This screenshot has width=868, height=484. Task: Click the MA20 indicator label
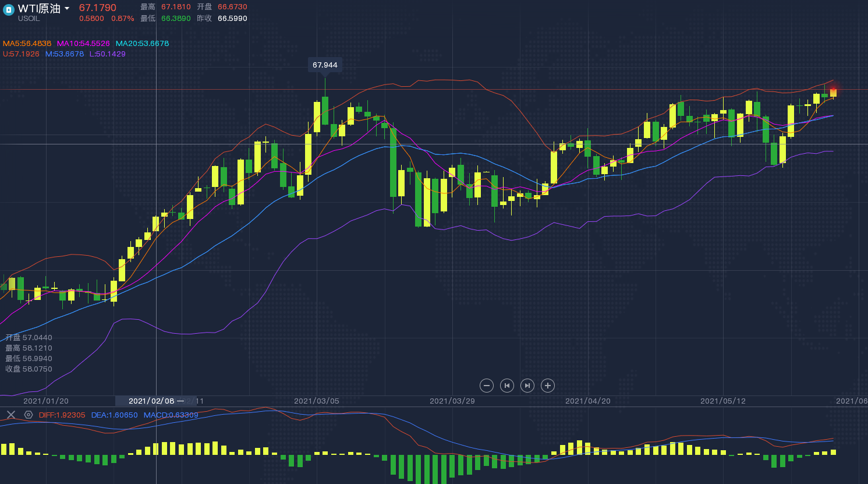142,44
